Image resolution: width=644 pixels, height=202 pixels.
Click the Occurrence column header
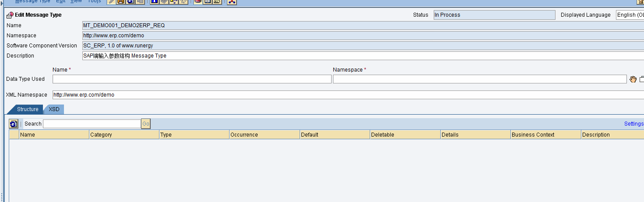(265, 135)
